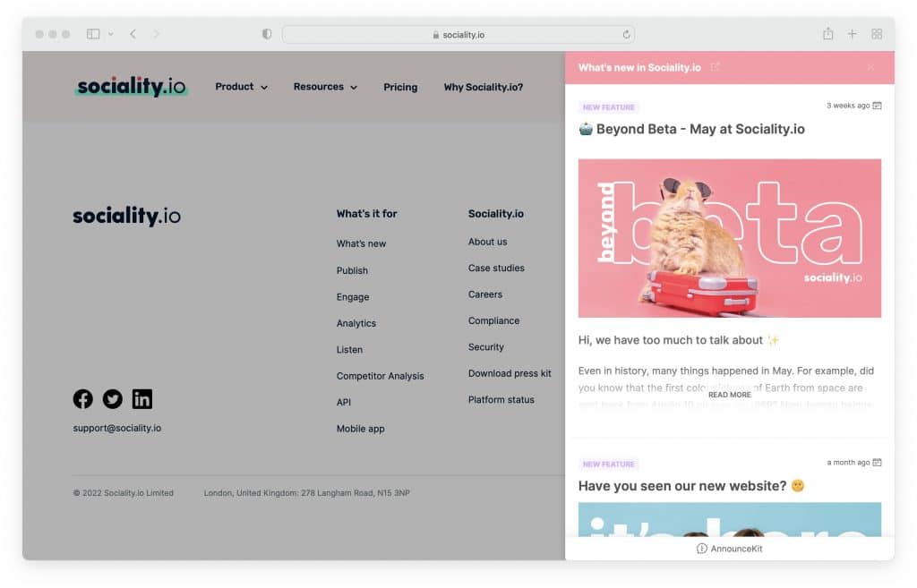The width and height of the screenshot is (917, 588).
Task: Open the sidebar options chevron in Safari toolbar
Action: pyautogui.click(x=110, y=34)
